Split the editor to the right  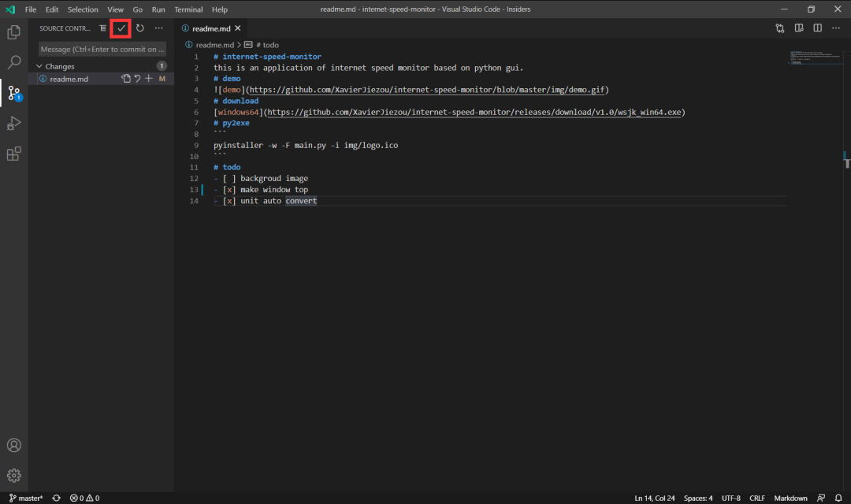point(817,28)
